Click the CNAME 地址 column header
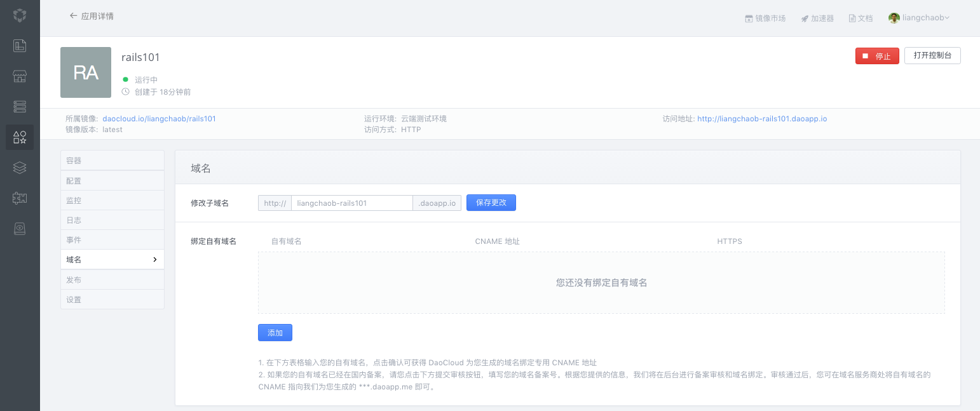Image resolution: width=980 pixels, height=411 pixels. (498, 241)
